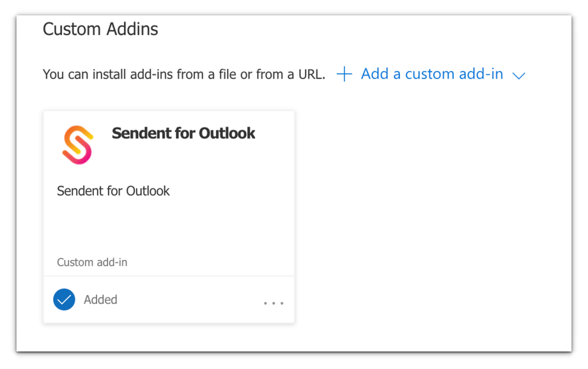Click the 'Custom Addins' heading

100,29
